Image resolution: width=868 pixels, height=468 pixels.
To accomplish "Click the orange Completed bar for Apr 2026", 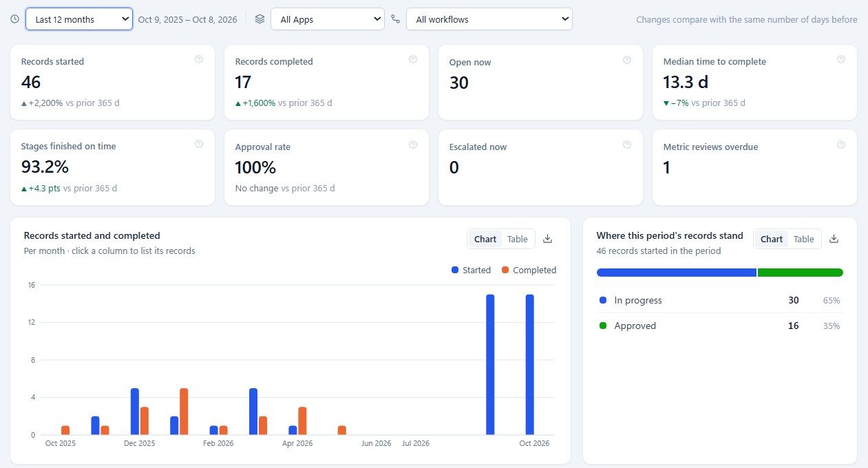I will click(x=302, y=421).
